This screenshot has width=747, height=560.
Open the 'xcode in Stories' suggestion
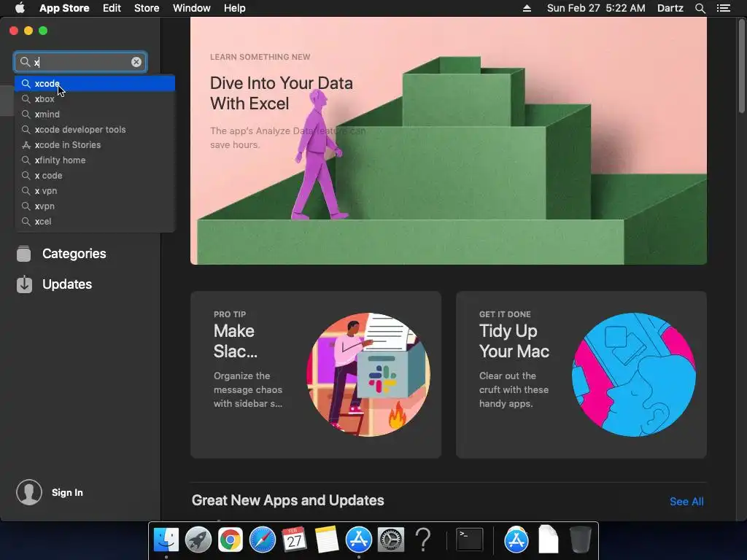(x=95, y=145)
